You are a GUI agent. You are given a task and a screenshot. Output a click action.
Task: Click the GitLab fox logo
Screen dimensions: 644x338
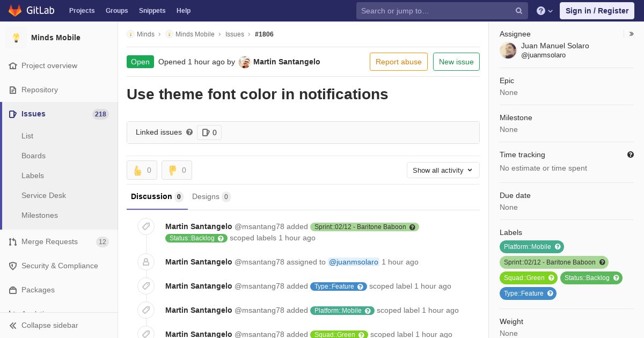(x=15, y=10)
